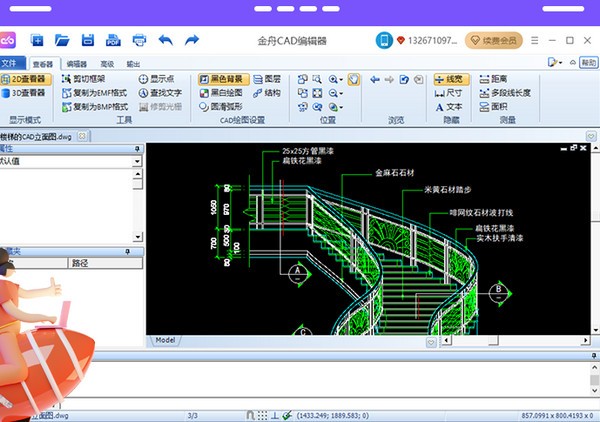This screenshot has width=600, height=422.
Task: Pin the 属性 panel using pushpin
Action: [x=138, y=148]
